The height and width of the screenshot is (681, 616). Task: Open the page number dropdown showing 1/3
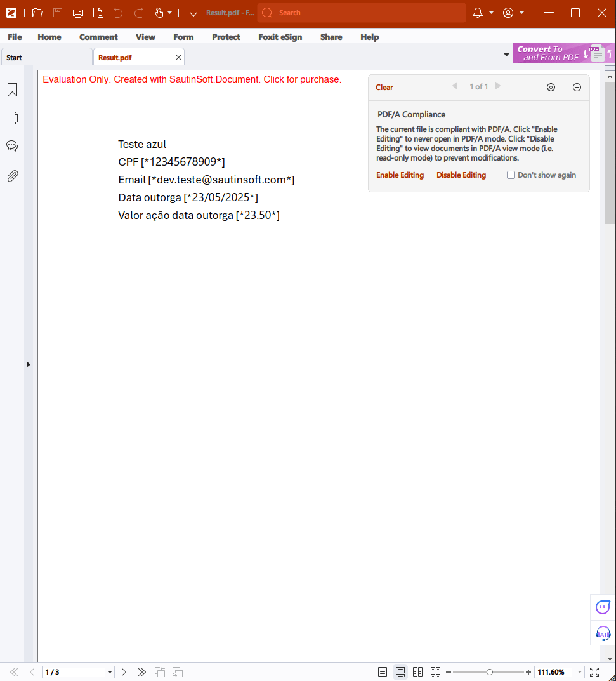[110, 671]
